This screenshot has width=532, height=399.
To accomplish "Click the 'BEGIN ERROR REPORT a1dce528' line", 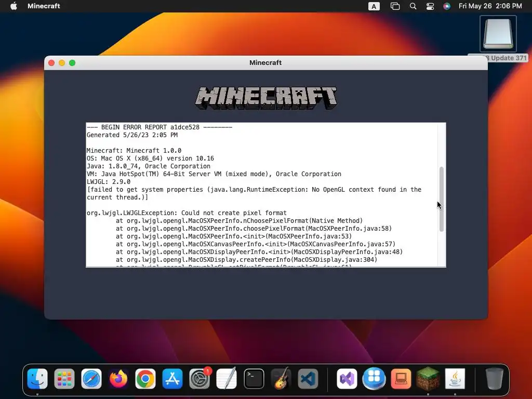I will [159, 127].
